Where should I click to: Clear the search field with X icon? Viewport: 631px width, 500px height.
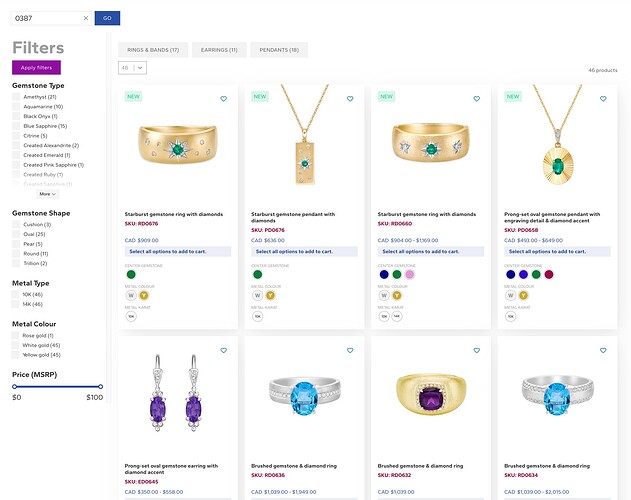(86, 18)
